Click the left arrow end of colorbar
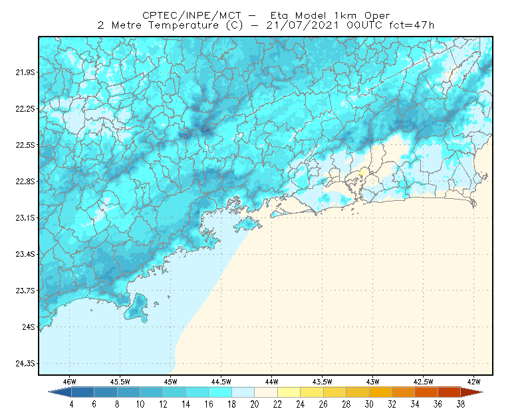Image resolution: width=532 pixels, height=411 pixels. (x=60, y=392)
